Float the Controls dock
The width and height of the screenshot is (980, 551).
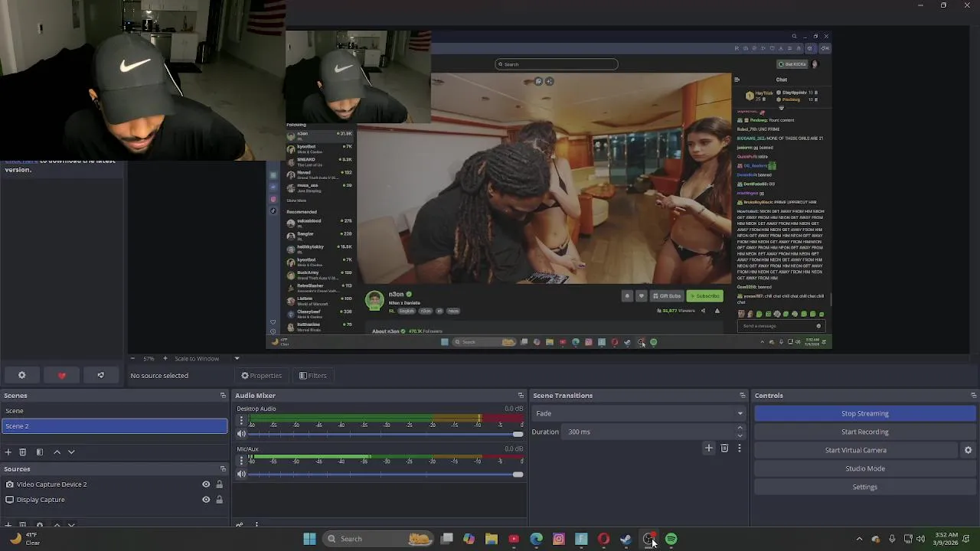[973, 396]
